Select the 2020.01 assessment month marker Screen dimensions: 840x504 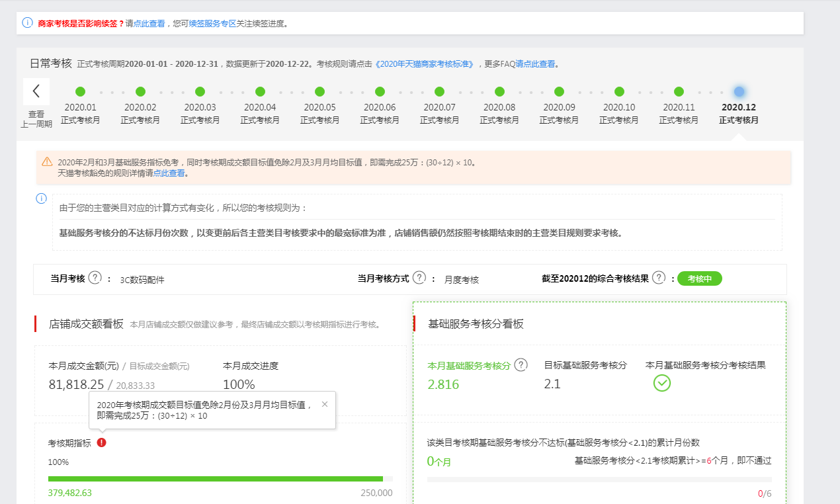81,92
